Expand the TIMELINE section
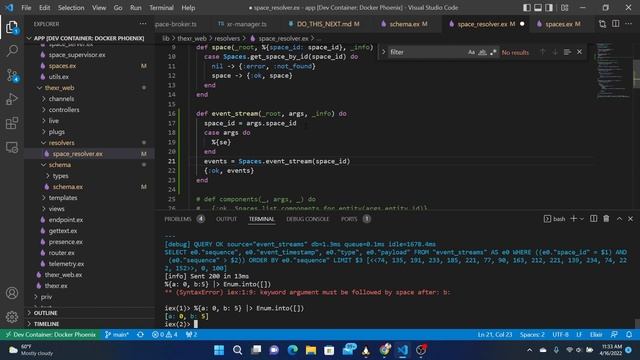Screen dimensions: 640x360 tap(46, 324)
